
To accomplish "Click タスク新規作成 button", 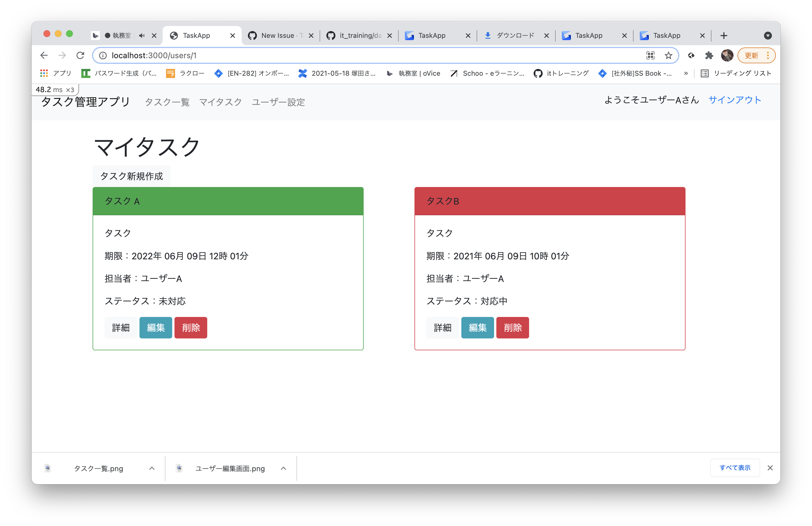I will (131, 176).
